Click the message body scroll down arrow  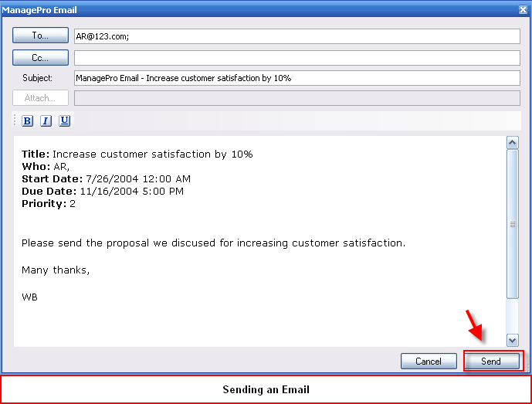(x=513, y=340)
